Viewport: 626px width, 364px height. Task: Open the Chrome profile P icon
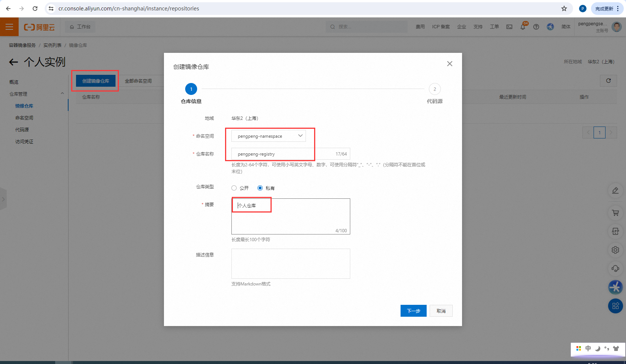(x=583, y=9)
